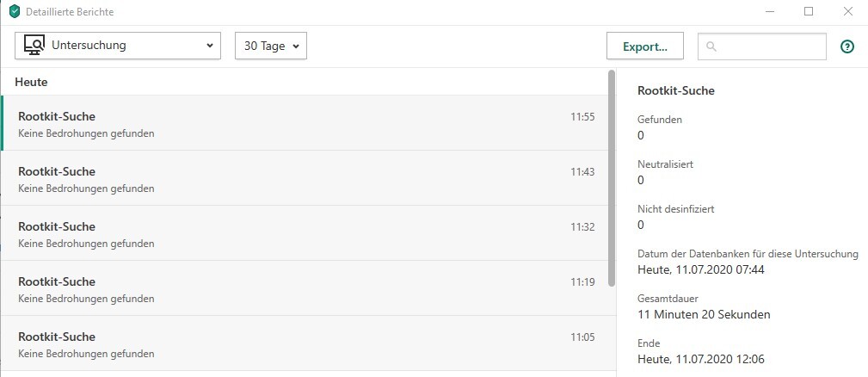Image resolution: width=868 pixels, height=377 pixels.
Task: Minimize the Detaillierte Berichte window
Action: [768, 12]
